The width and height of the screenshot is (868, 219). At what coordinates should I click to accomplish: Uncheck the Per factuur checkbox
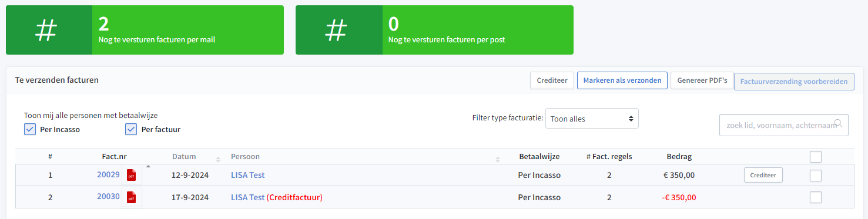[131, 129]
